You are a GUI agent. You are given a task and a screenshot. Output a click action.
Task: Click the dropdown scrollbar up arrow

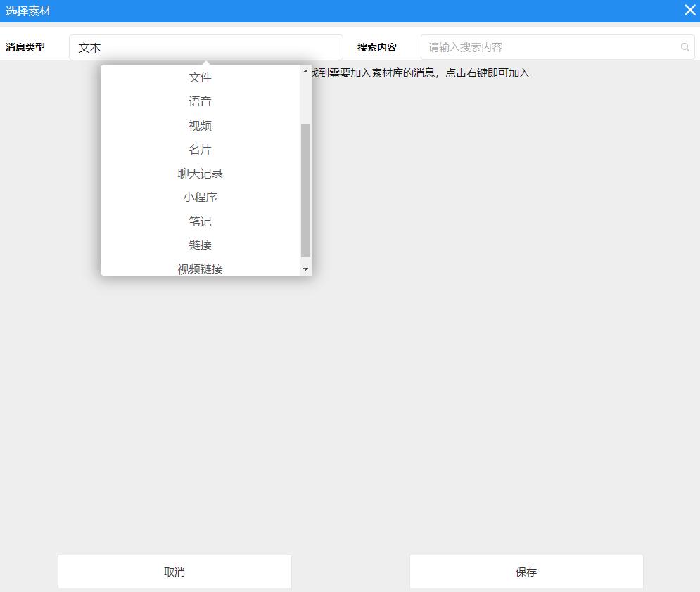tap(305, 70)
